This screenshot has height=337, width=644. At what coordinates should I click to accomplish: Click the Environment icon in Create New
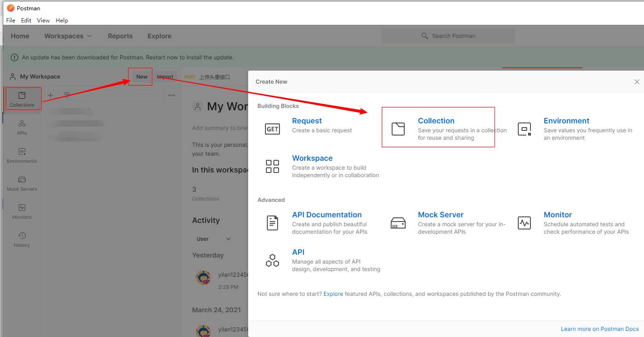[x=524, y=129]
